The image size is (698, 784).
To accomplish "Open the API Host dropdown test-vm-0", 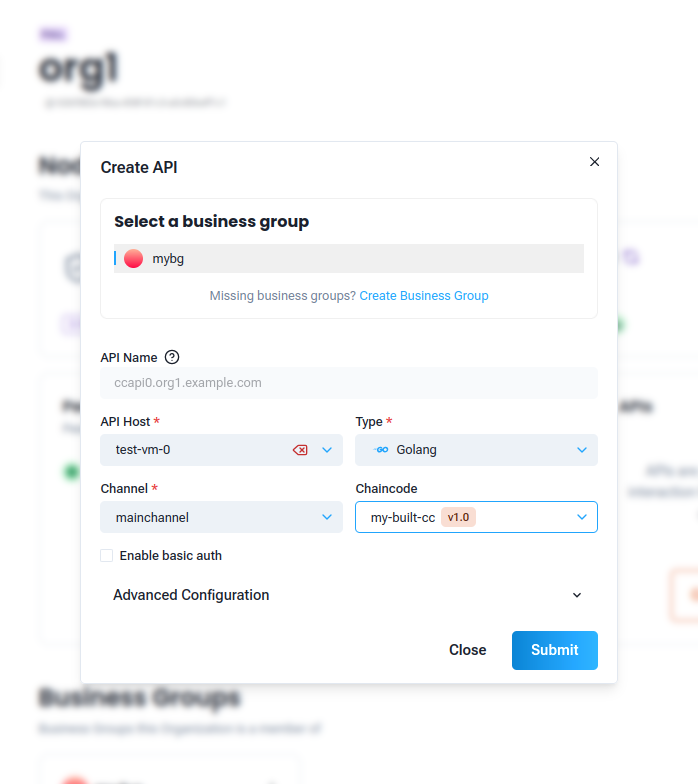I will 222,450.
